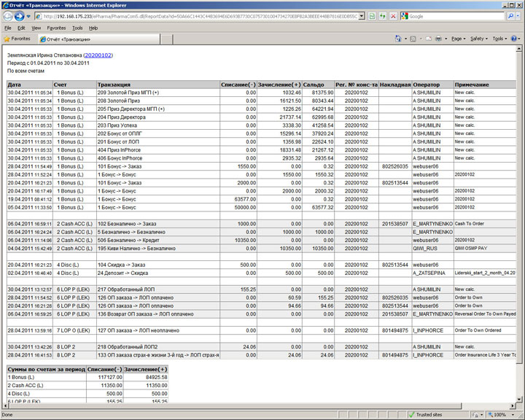Click 'Суммы по счетам за период' header
The width and height of the screenshot is (525, 420).
point(47,369)
